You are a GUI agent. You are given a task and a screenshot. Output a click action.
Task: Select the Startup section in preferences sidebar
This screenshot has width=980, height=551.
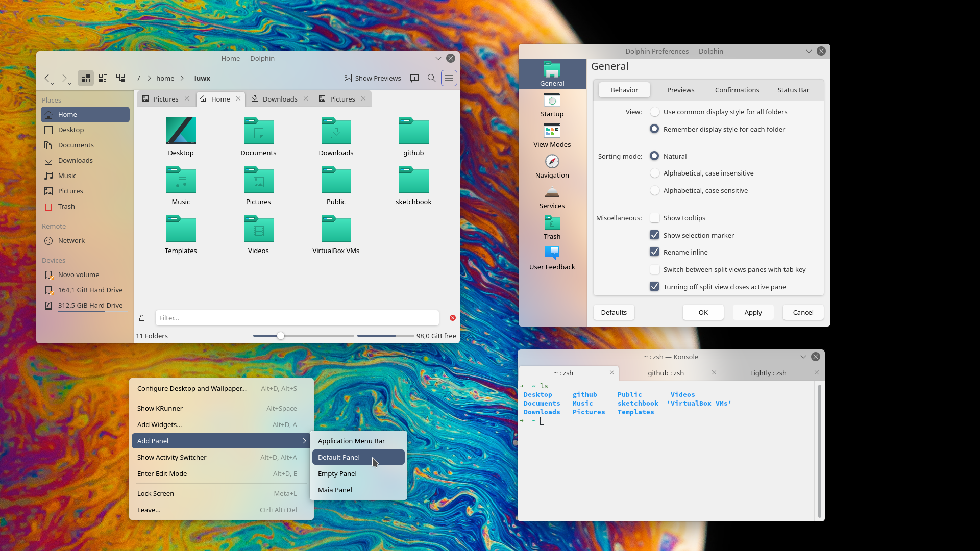click(552, 106)
